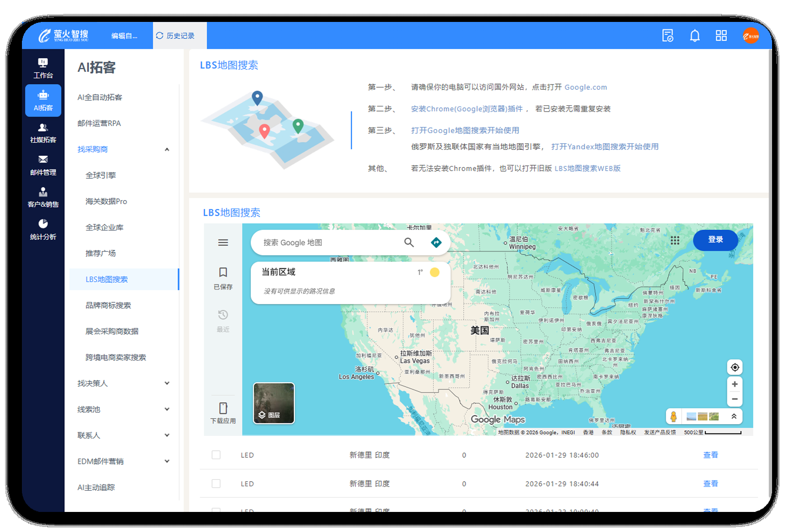Select 海关数据Pro in the sidebar

pyautogui.click(x=106, y=201)
